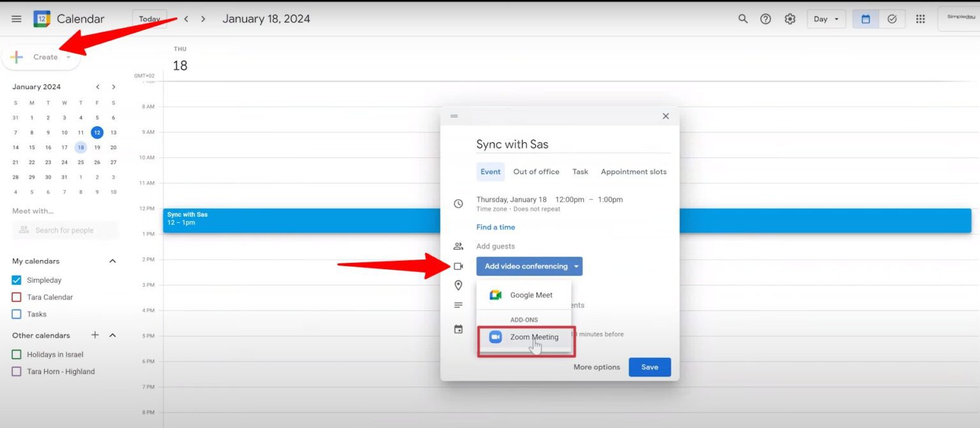Select the Out of office tab

click(x=536, y=172)
